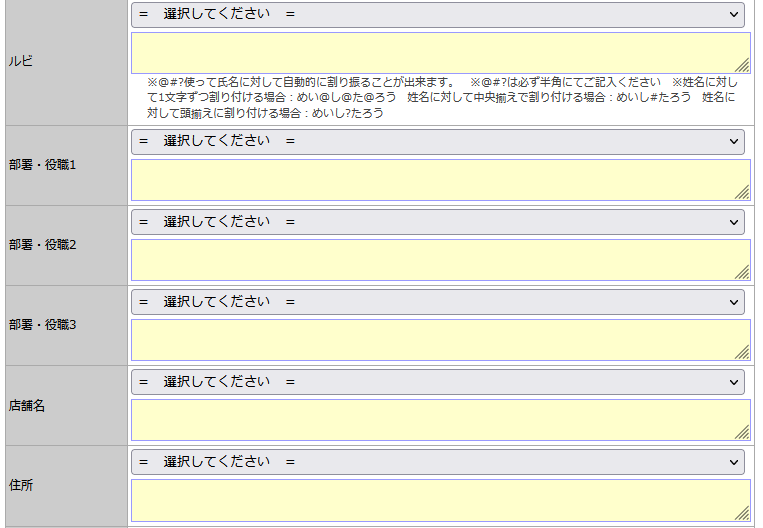Click the ルビ text area resize handle
Screen dimensions: 763x528
tap(743, 67)
